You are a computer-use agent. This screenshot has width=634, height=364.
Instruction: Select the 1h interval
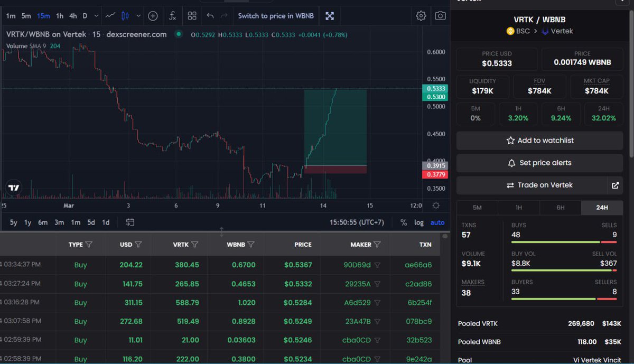(60, 16)
